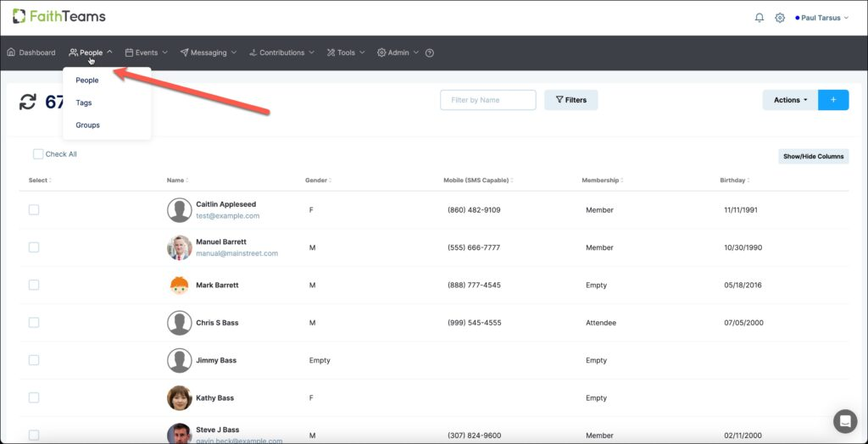868x444 pixels.
Task: Go to Dashboard home icon
Action: [11, 53]
